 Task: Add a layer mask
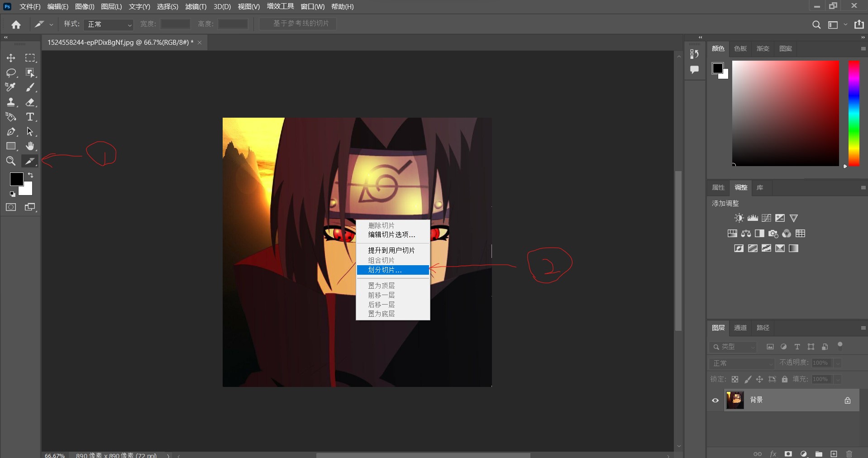coord(788,453)
